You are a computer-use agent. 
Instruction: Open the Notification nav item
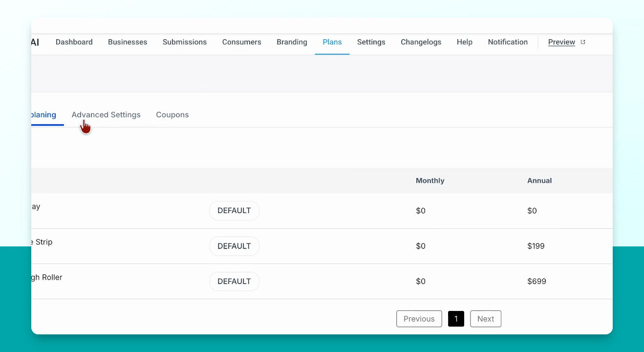[508, 42]
